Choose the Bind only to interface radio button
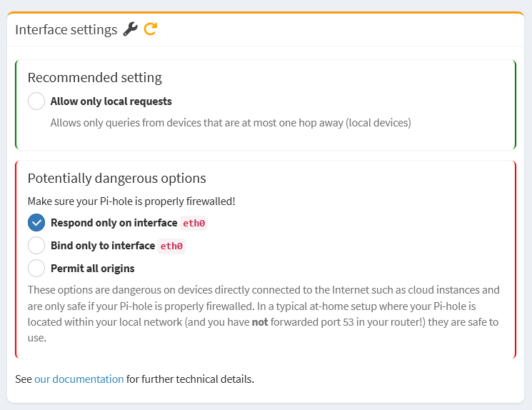 [x=36, y=246]
